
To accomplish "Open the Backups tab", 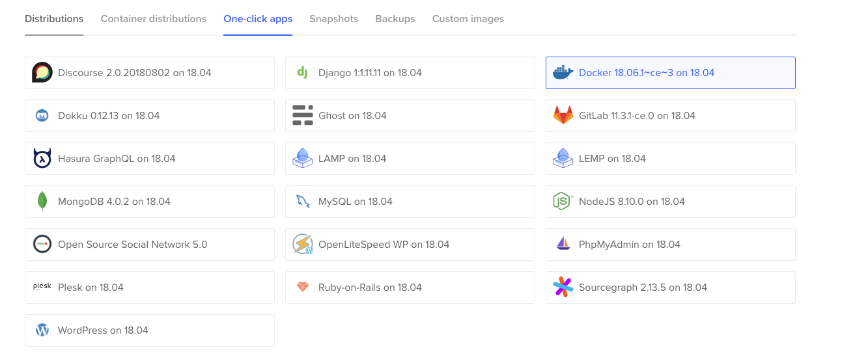I will click(x=395, y=19).
